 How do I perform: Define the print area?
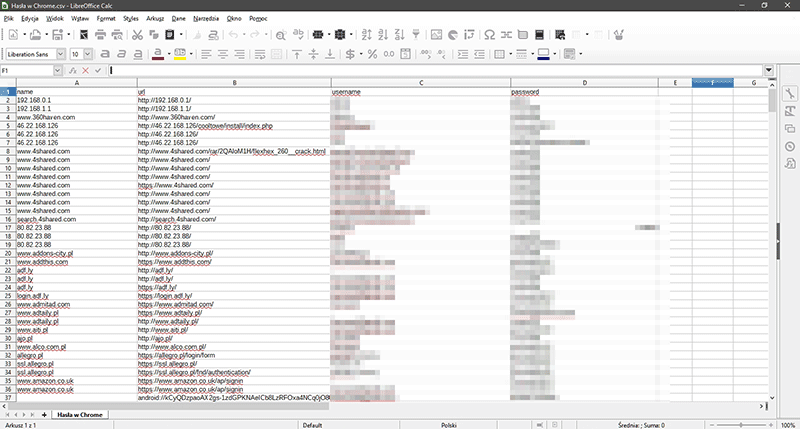(x=560, y=35)
